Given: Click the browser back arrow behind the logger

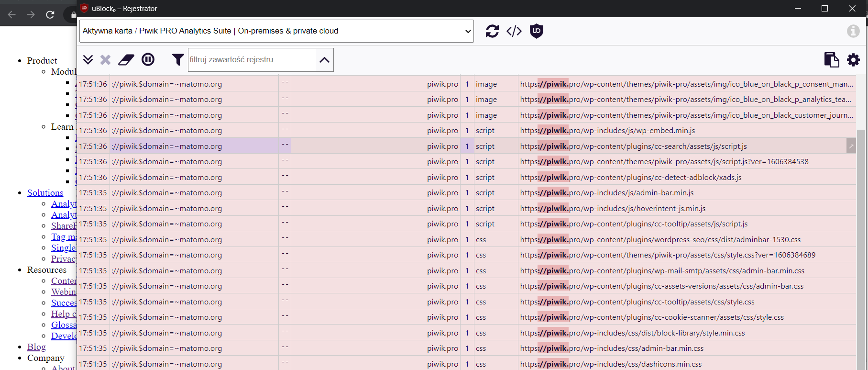Looking at the screenshot, I should click(12, 15).
